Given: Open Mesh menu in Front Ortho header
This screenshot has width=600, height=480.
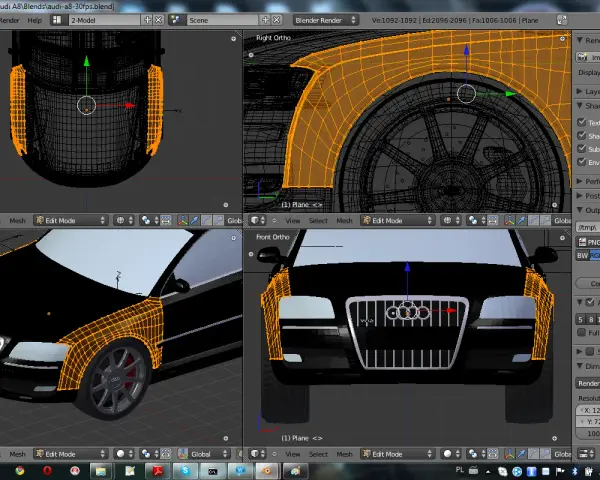Looking at the screenshot, I should tap(344, 454).
